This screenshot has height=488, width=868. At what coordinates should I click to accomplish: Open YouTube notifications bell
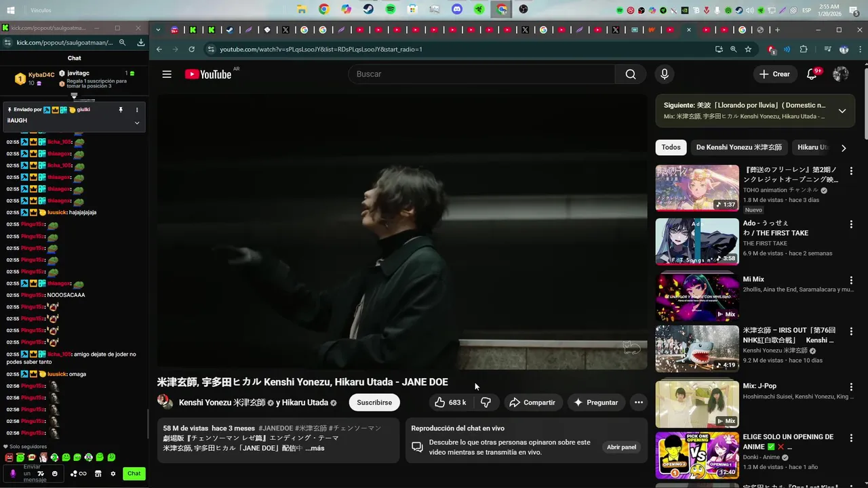tap(812, 74)
